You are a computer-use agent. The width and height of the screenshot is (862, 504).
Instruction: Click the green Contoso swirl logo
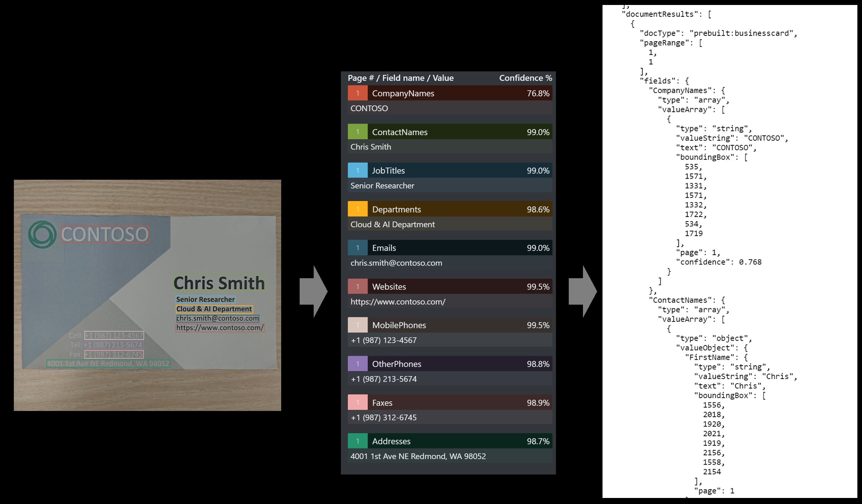coord(42,234)
